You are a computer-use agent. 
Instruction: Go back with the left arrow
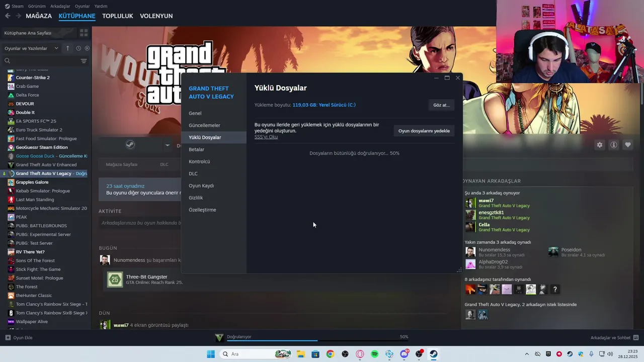(8, 16)
